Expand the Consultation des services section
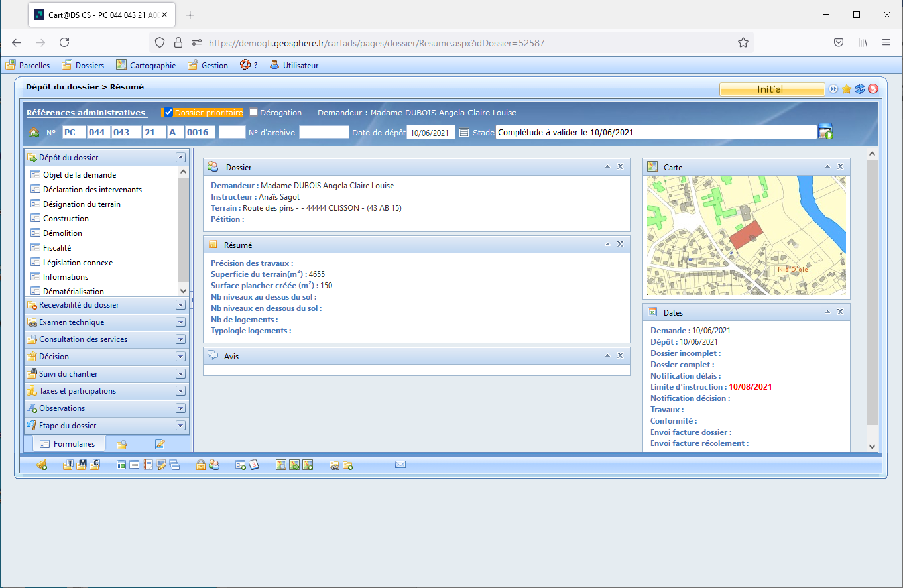This screenshot has height=588, width=903. (x=180, y=339)
